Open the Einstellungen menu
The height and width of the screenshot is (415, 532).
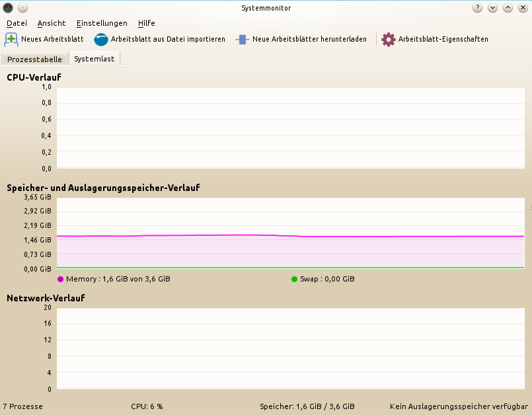coord(102,23)
